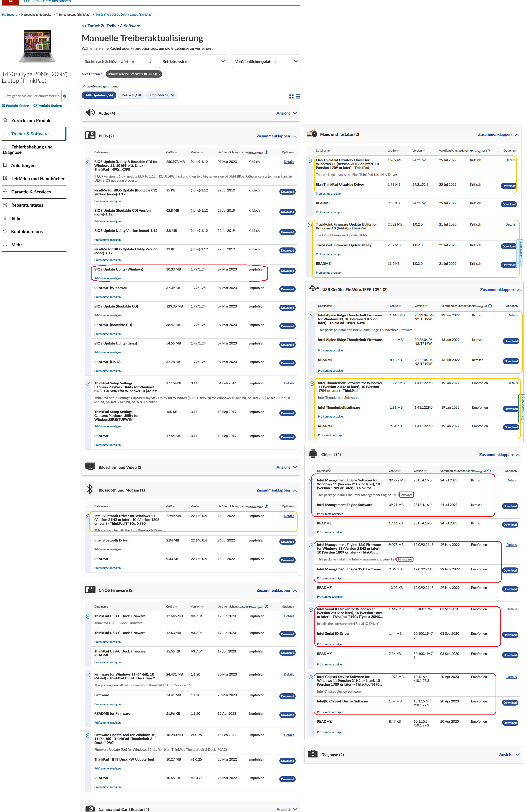
Task: Click the keyword search magnifier icon
Action: (x=149, y=62)
